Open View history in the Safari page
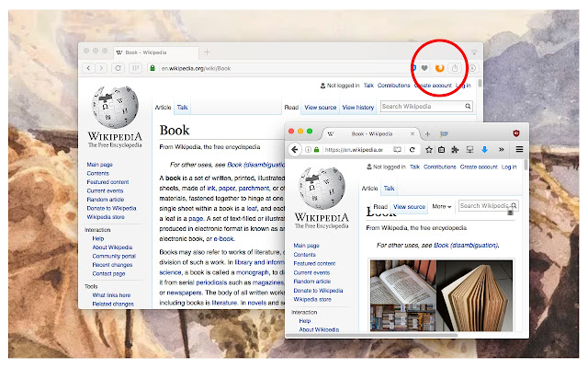 coord(358,108)
